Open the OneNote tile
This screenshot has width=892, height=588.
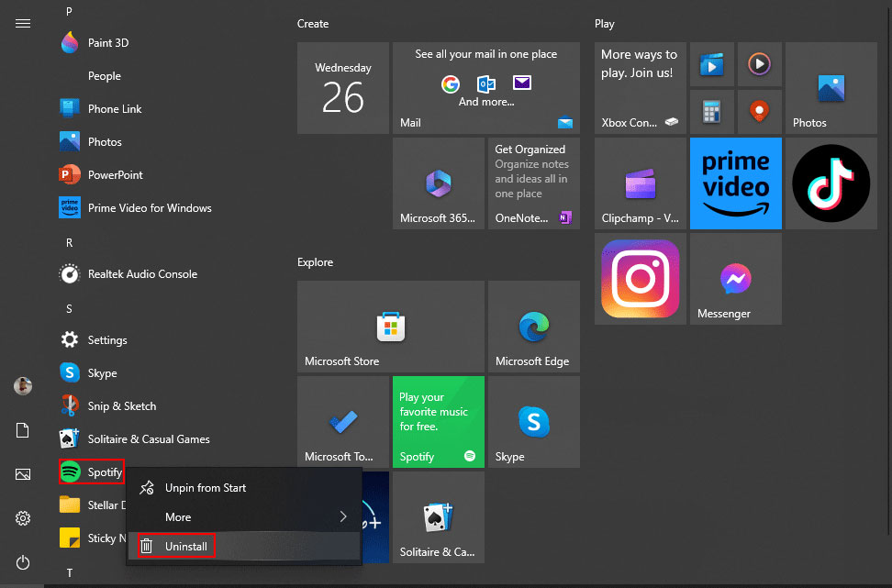(x=533, y=183)
